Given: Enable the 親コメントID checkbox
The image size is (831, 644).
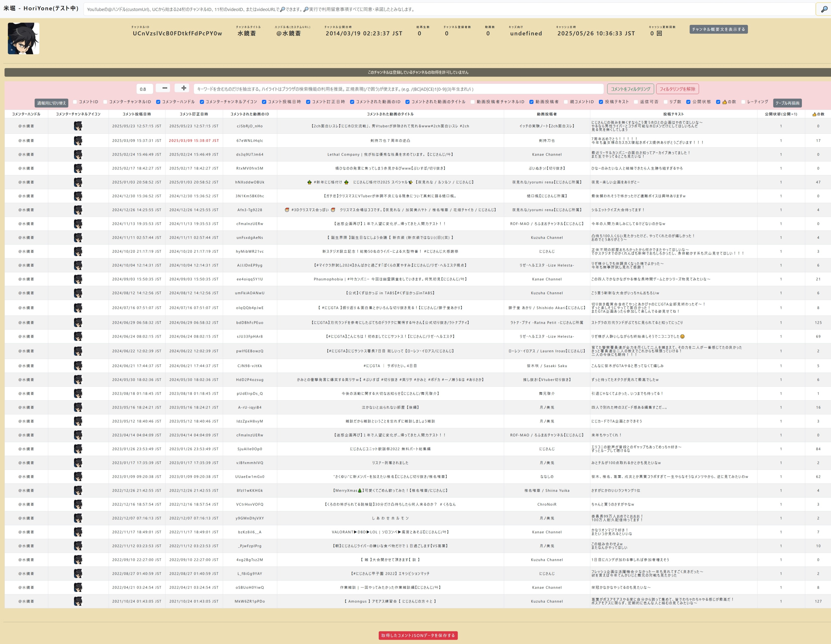Looking at the screenshot, I should pyautogui.click(x=566, y=102).
